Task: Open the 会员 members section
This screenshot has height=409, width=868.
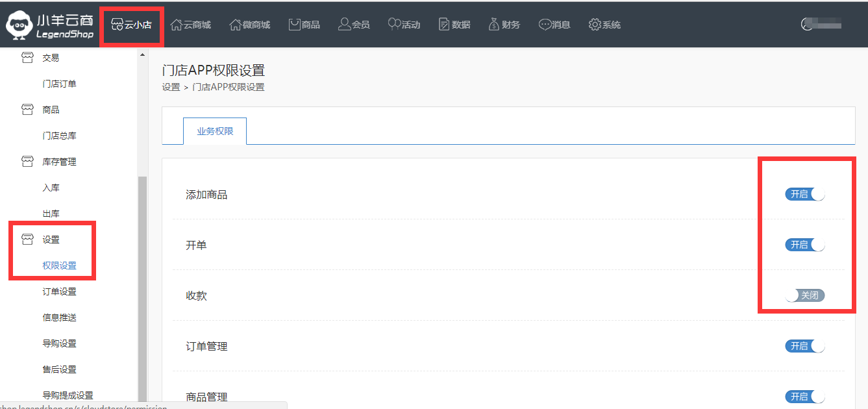Action: (354, 25)
